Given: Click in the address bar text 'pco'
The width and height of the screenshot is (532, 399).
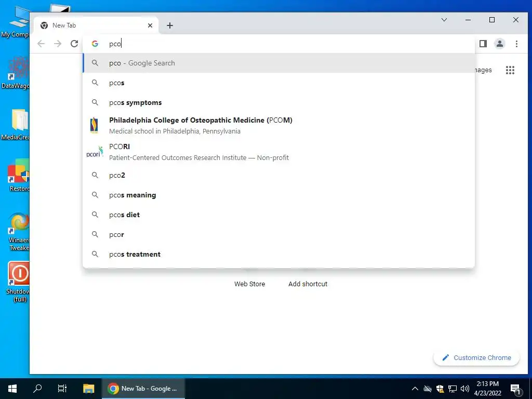Looking at the screenshot, I should pyautogui.click(x=115, y=44).
